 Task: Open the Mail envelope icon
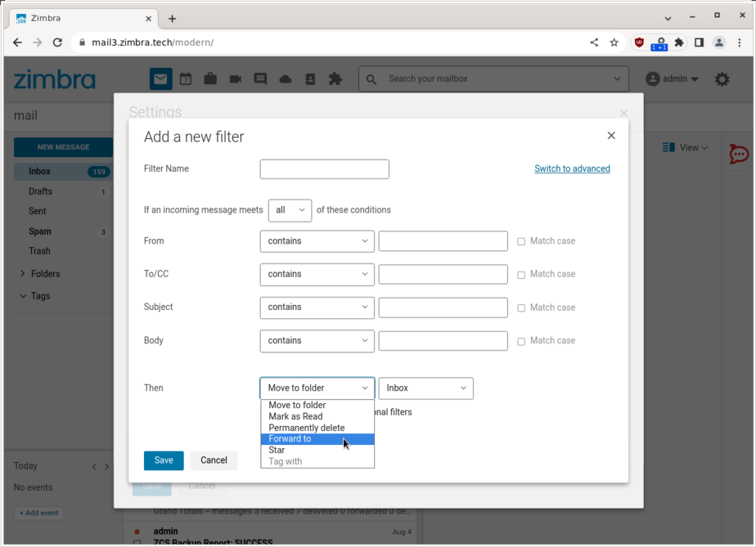click(160, 78)
